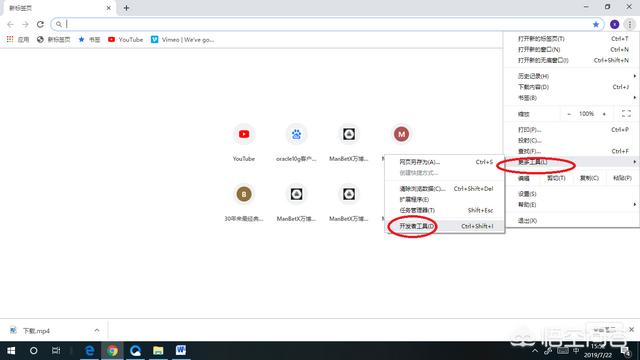Choose 查找(F) menu item

click(571, 151)
